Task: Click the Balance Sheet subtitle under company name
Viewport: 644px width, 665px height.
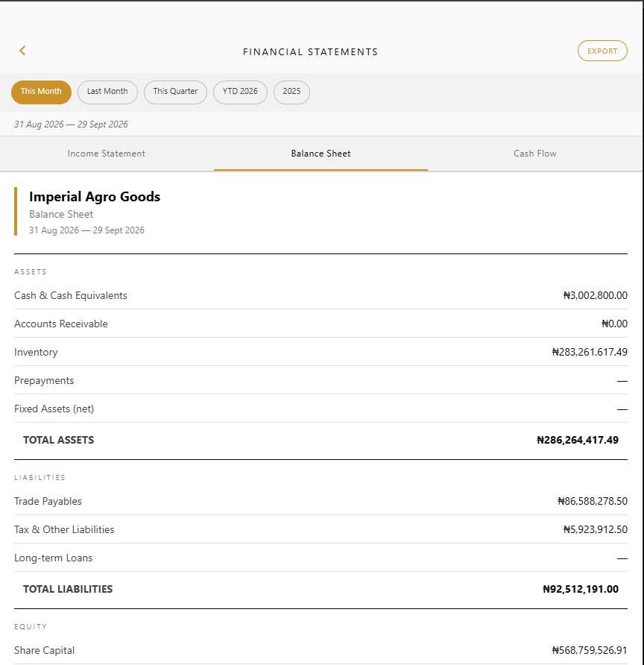Action: click(61, 214)
